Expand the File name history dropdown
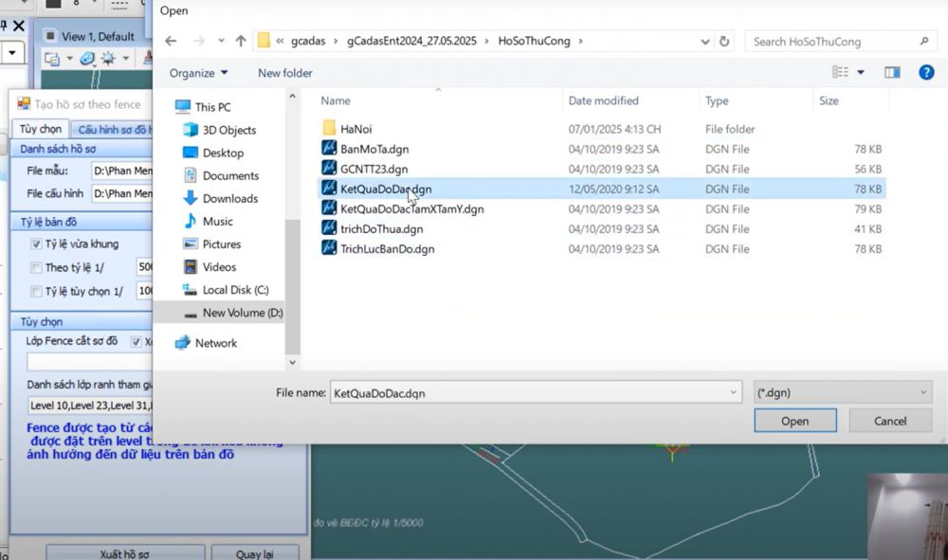 [733, 392]
